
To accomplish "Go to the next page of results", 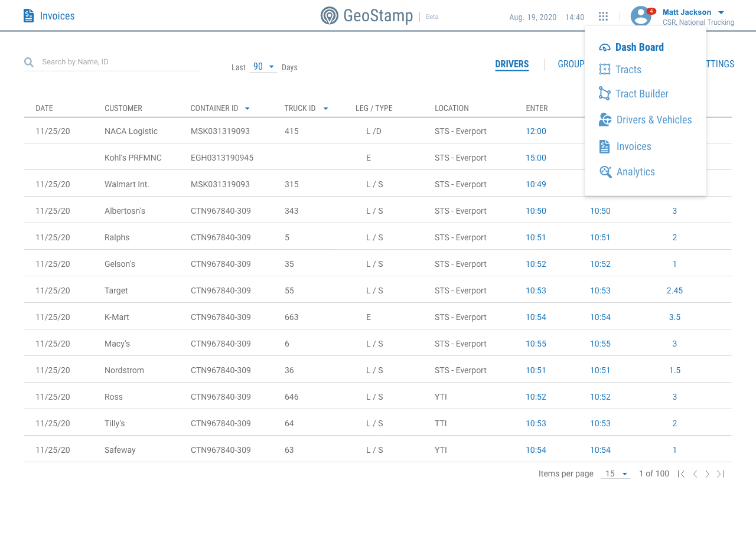I will pyautogui.click(x=707, y=474).
